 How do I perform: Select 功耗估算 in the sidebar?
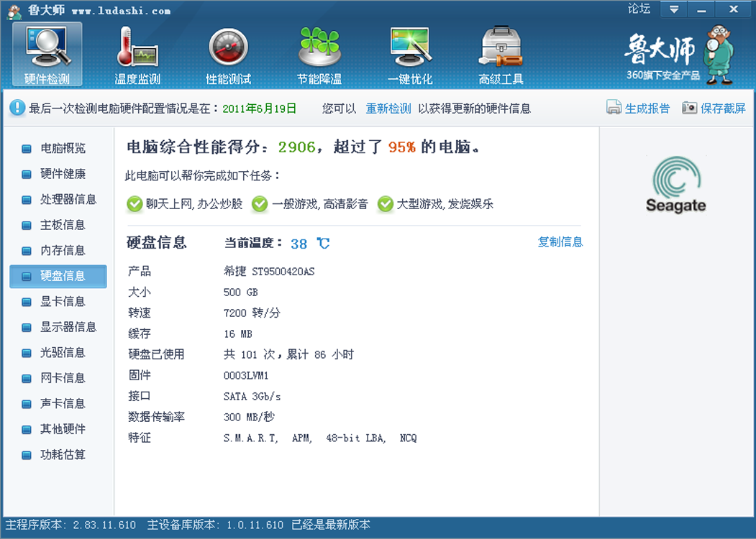pyautogui.click(x=58, y=455)
